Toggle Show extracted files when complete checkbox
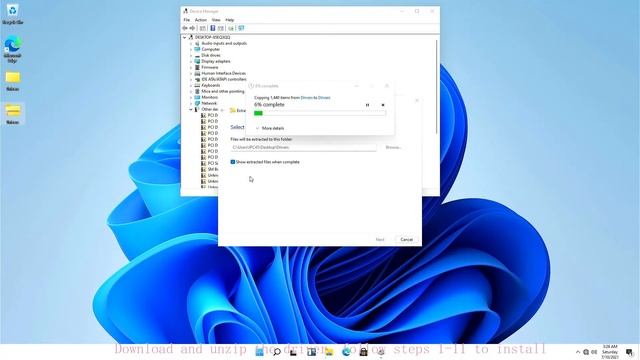Image resolution: width=640 pixels, height=360 pixels. 233,162
